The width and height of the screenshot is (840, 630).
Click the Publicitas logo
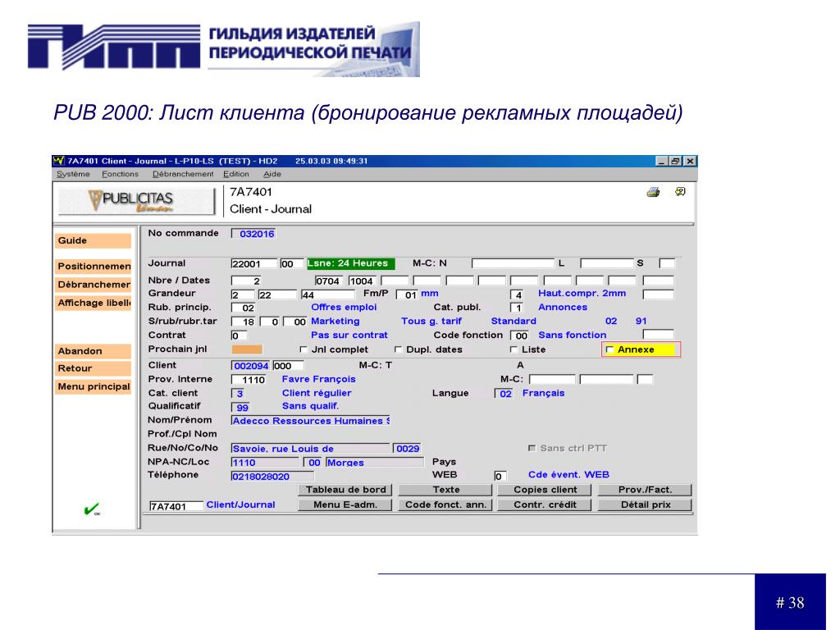tap(137, 202)
